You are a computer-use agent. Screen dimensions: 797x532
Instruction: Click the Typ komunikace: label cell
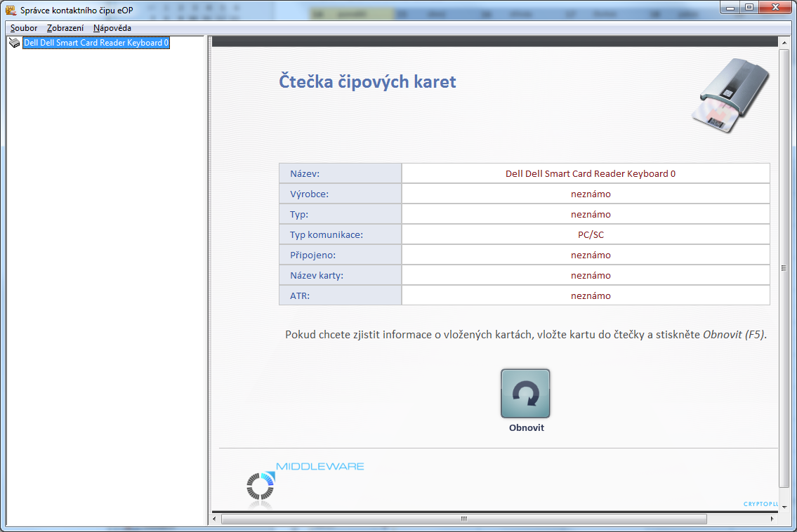pos(340,234)
